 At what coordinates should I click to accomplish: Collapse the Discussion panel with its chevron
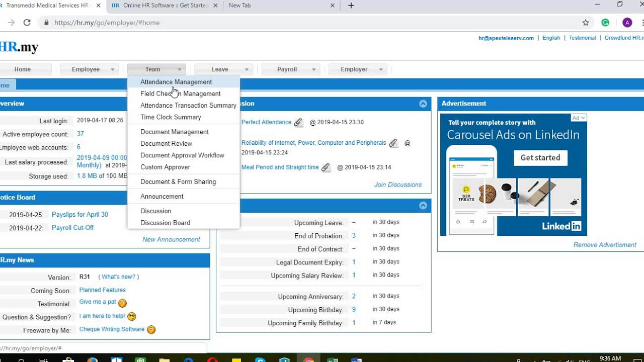[423, 104]
